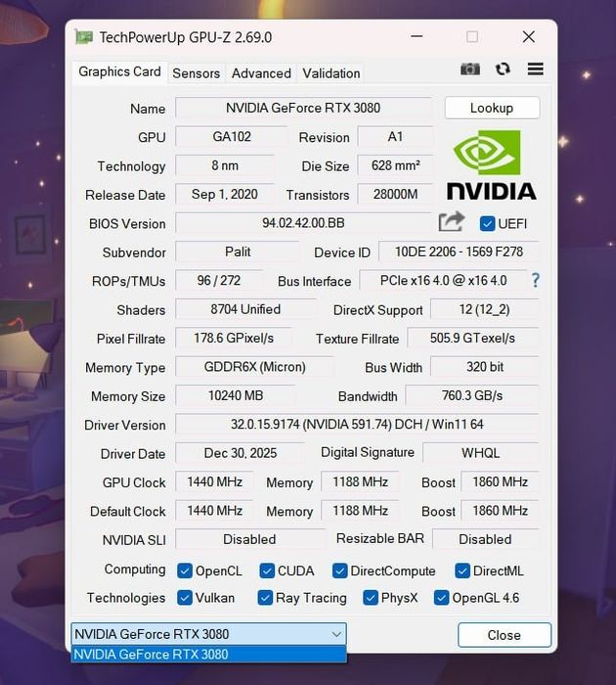The height and width of the screenshot is (685, 616).
Task: Toggle the Vulkan checkbox
Action: pyautogui.click(x=185, y=598)
